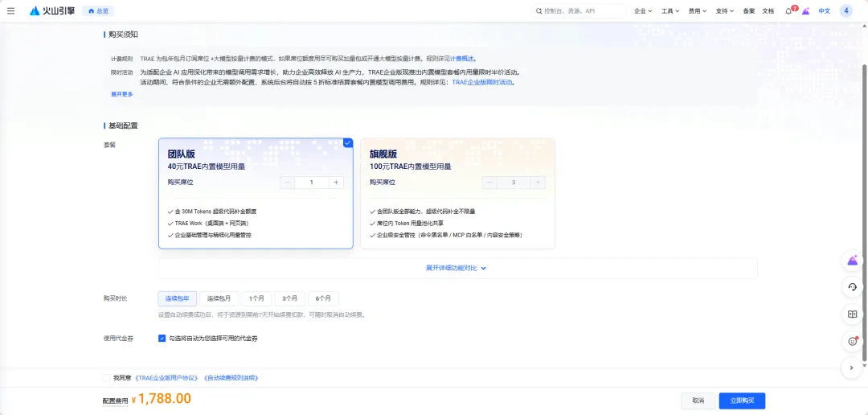The image size is (868, 415).
Task: Open the headset customer service button
Action: [853, 287]
